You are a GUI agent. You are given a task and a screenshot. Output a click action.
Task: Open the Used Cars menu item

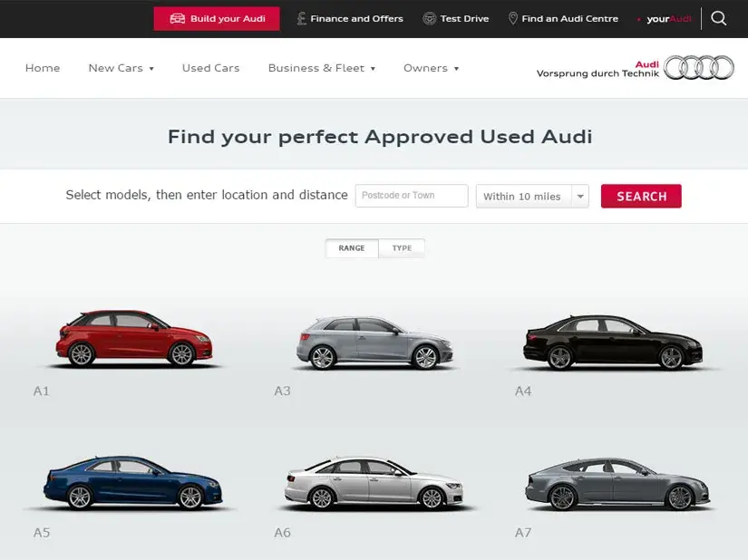210,68
